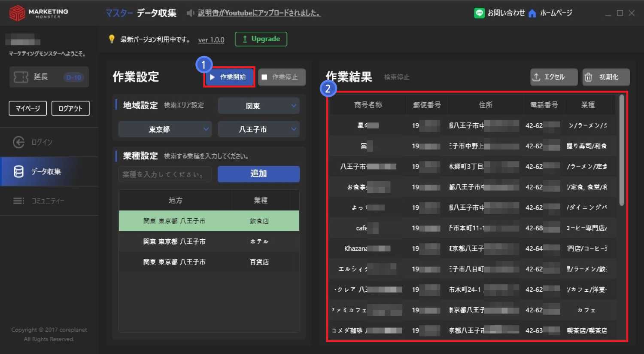Click the 業種 header in the job list
Screen dimensions: 644x354
pyautogui.click(x=261, y=200)
